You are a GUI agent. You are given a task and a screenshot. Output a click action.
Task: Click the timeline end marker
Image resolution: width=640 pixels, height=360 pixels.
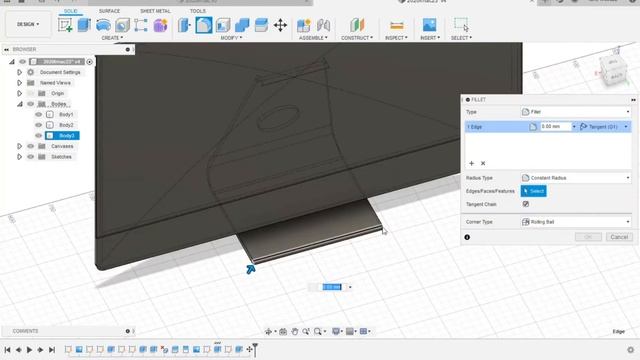click(255, 349)
